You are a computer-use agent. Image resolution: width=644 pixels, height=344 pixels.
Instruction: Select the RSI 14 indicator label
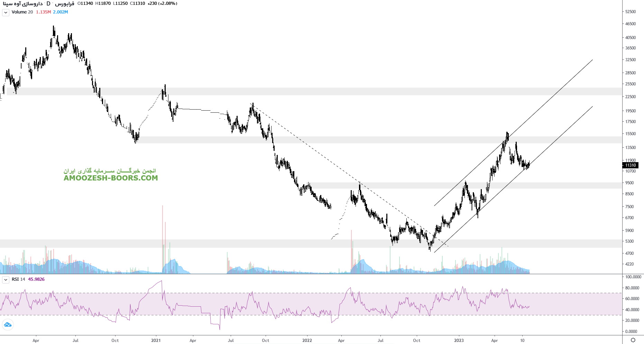pyautogui.click(x=18, y=279)
